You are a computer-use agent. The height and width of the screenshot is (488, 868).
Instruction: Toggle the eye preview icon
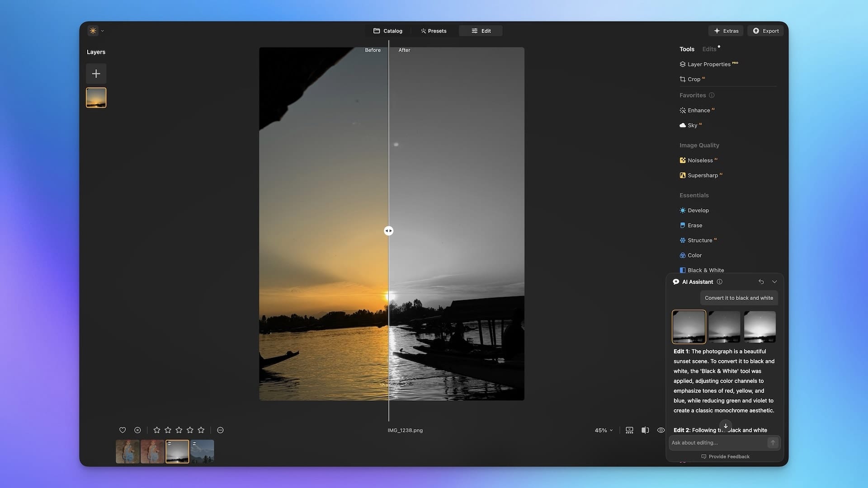[x=660, y=430]
